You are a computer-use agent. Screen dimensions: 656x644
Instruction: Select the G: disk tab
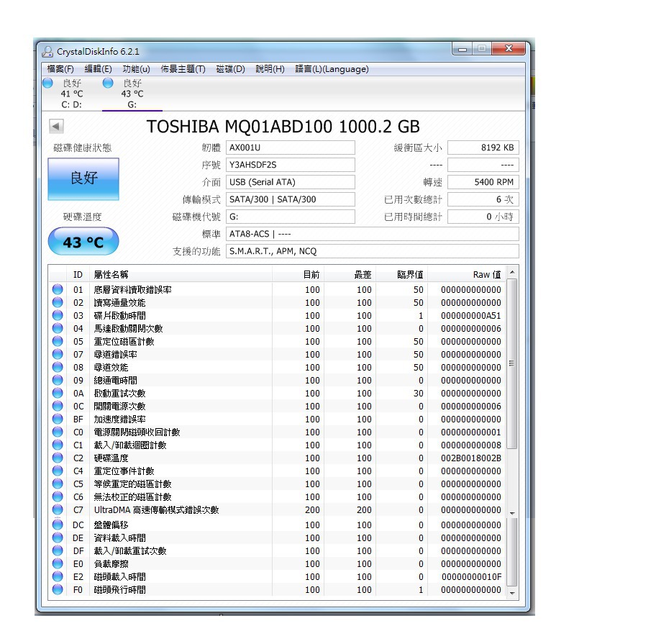(x=132, y=94)
